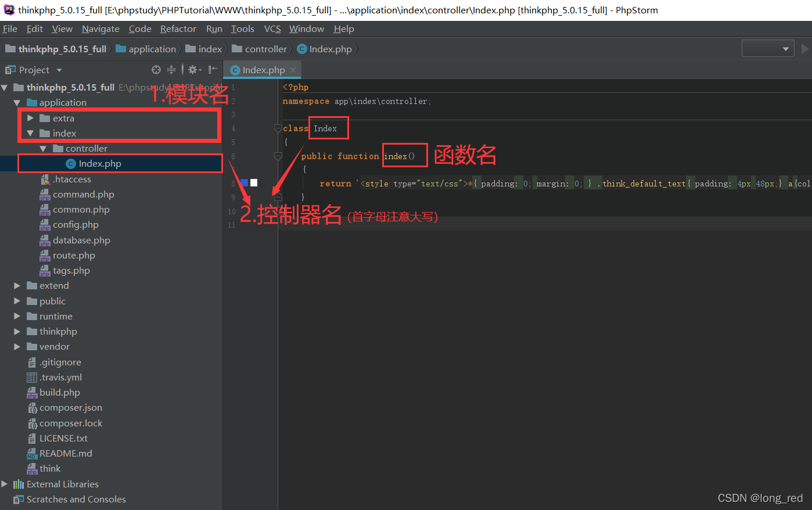This screenshot has height=510, width=812.
Task: Click line number 11 in the gutter
Action: pos(232,225)
